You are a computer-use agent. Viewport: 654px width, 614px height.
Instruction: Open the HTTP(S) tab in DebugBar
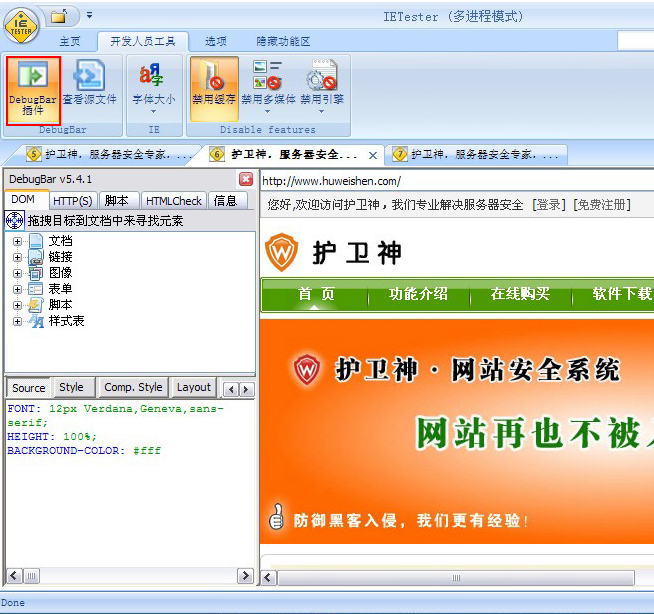73,201
